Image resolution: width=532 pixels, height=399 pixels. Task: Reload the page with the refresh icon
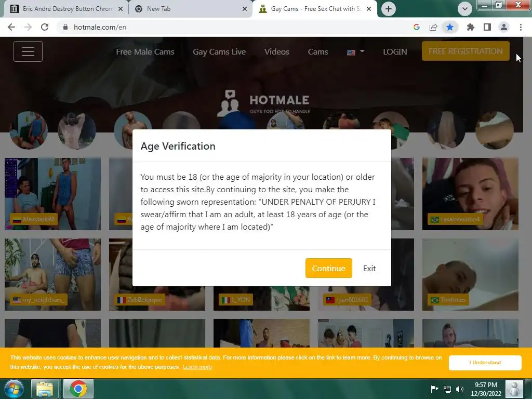45,27
